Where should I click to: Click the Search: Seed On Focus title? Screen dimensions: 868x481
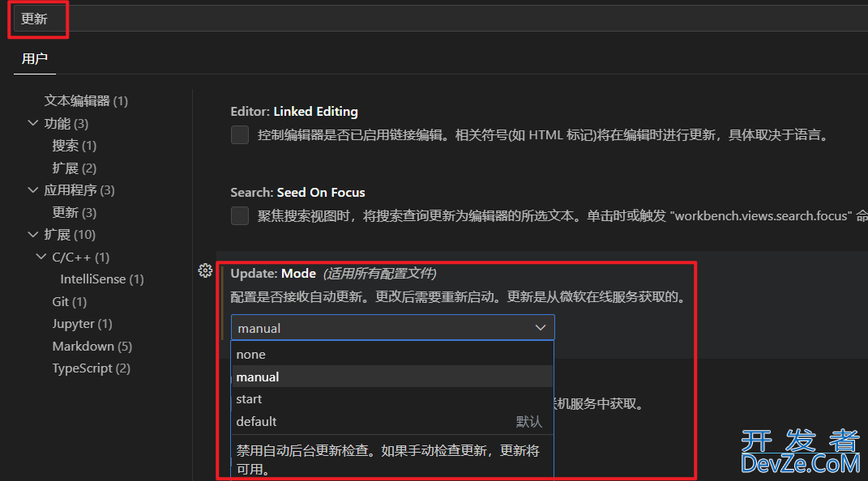[297, 193]
